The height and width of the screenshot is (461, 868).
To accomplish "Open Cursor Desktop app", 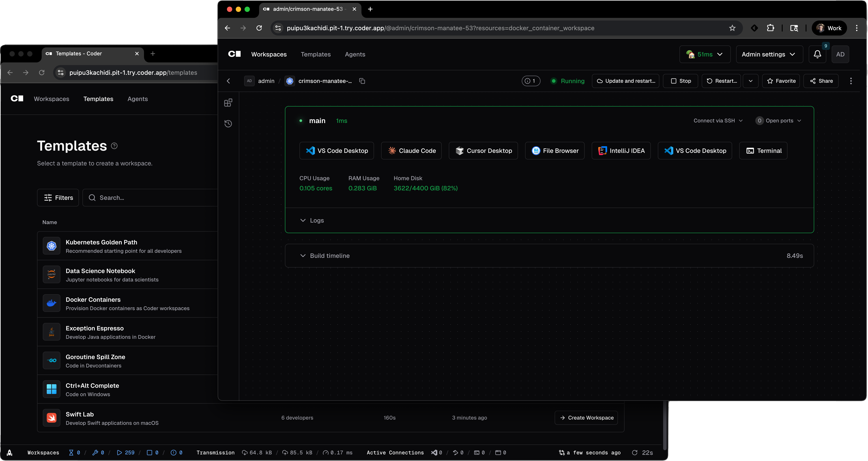I will (483, 151).
